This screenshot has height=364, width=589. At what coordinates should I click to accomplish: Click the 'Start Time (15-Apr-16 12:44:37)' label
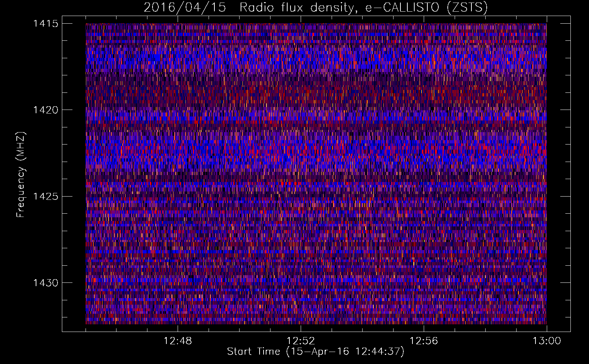316,352
